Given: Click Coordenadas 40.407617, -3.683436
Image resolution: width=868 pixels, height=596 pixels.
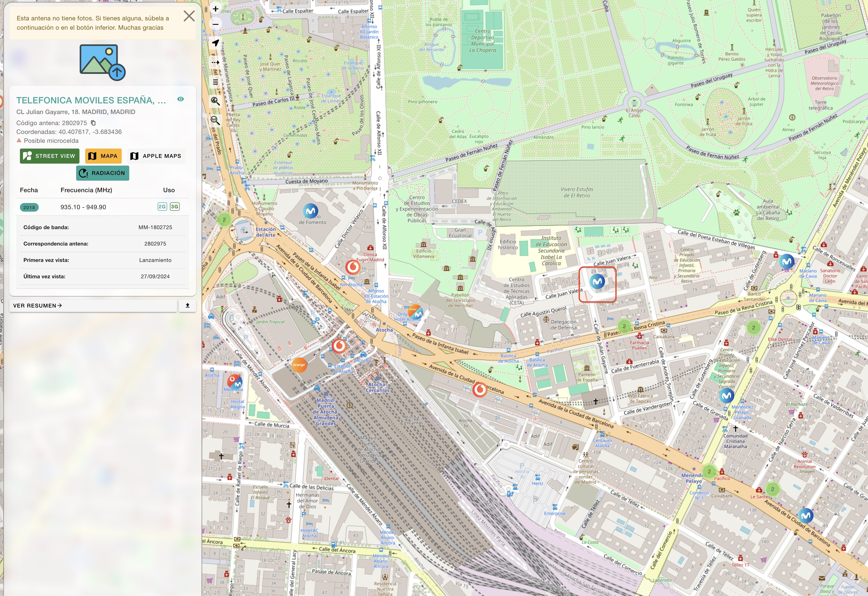Looking at the screenshot, I should pyautogui.click(x=69, y=132).
